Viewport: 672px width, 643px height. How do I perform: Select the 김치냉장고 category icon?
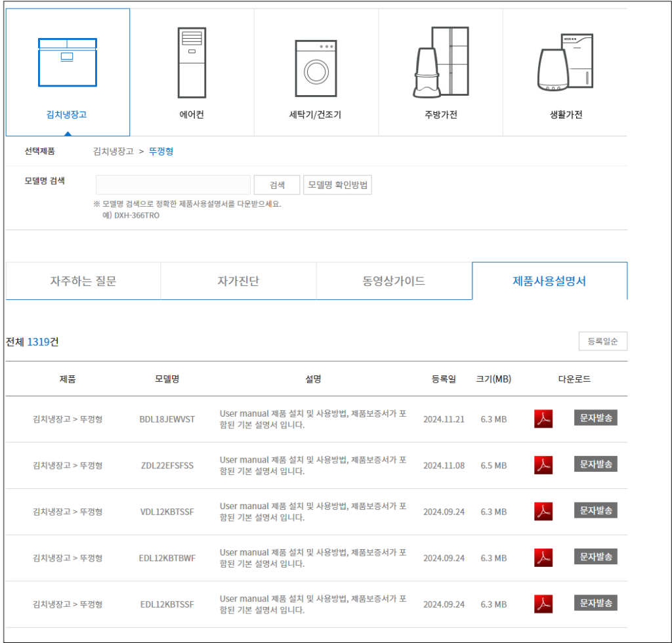coord(68,62)
